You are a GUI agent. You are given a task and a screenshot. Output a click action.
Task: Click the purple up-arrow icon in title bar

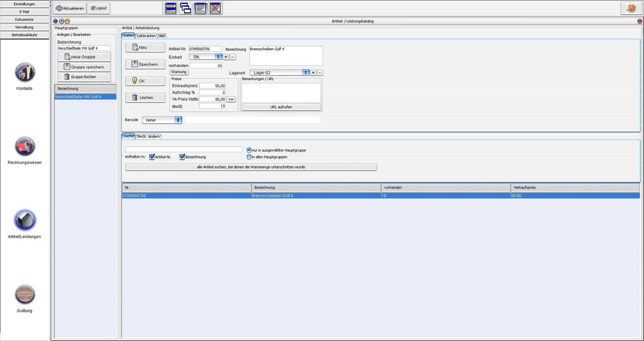pyautogui.click(x=62, y=21)
